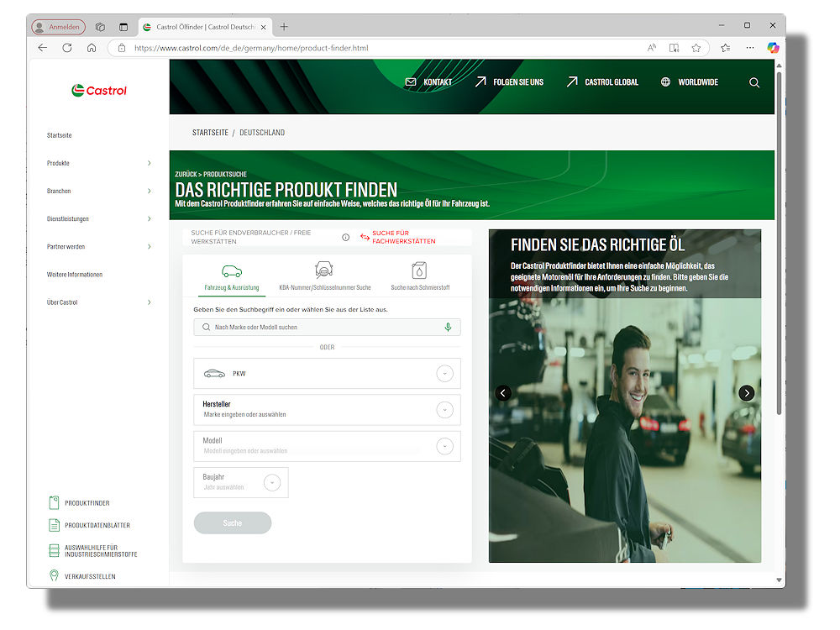840x630 pixels.
Task: Click the Produktdatenblätter document icon
Action: click(x=54, y=525)
